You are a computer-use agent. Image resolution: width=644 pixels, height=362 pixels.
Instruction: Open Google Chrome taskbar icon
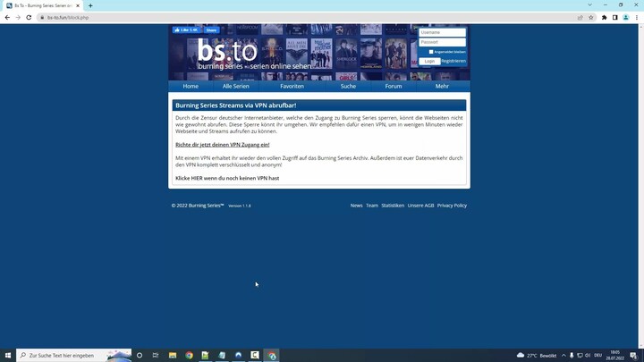[x=189, y=356]
